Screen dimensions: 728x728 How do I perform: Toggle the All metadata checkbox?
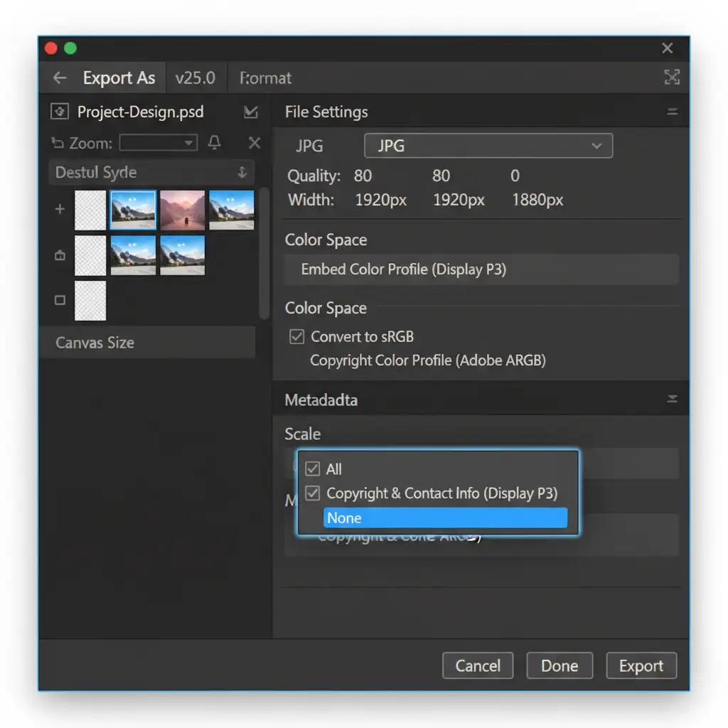[312, 469]
